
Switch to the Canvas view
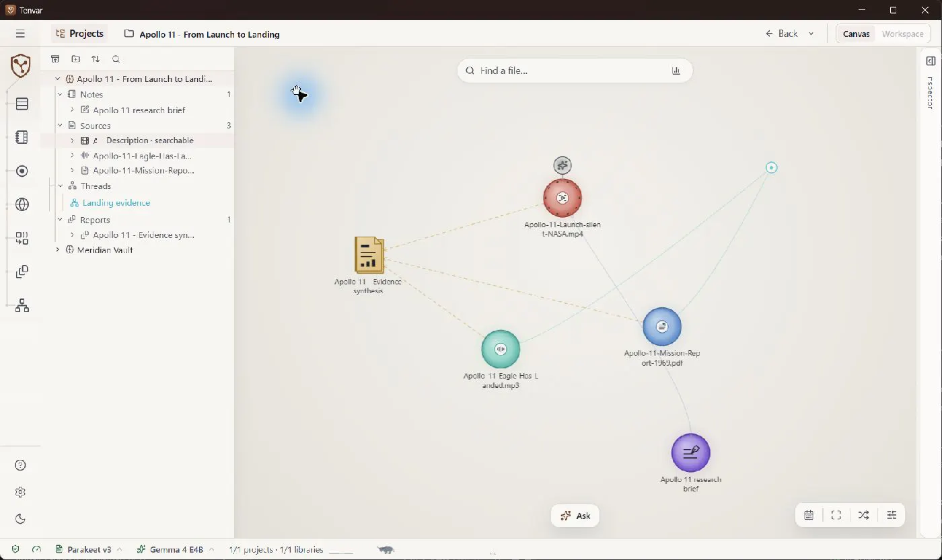pyautogui.click(x=856, y=34)
